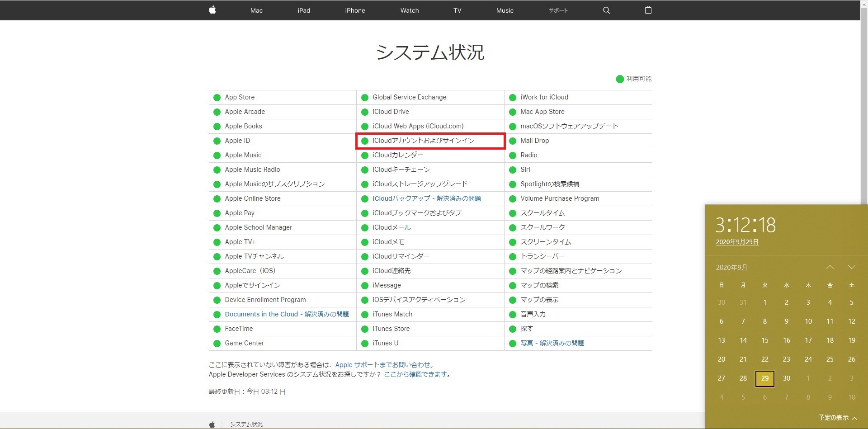868x429 pixels.
Task: Follow the Apple サポートまでお問い合わせ link
Action: 383,365
